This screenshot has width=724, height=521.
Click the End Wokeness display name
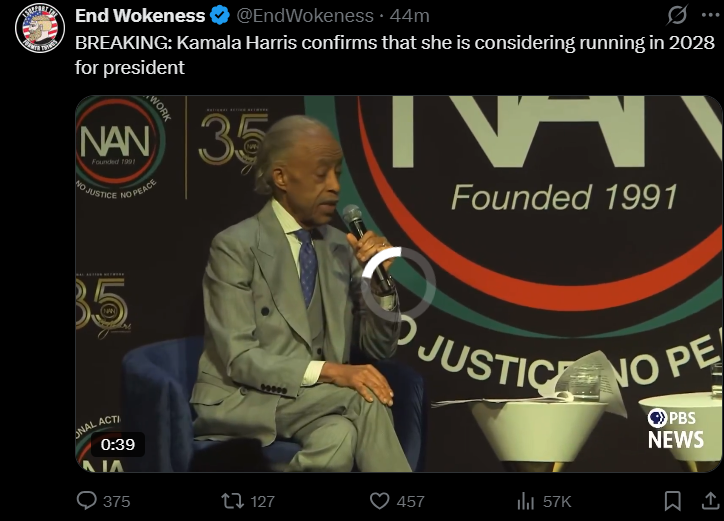click(x=140, y=16)
